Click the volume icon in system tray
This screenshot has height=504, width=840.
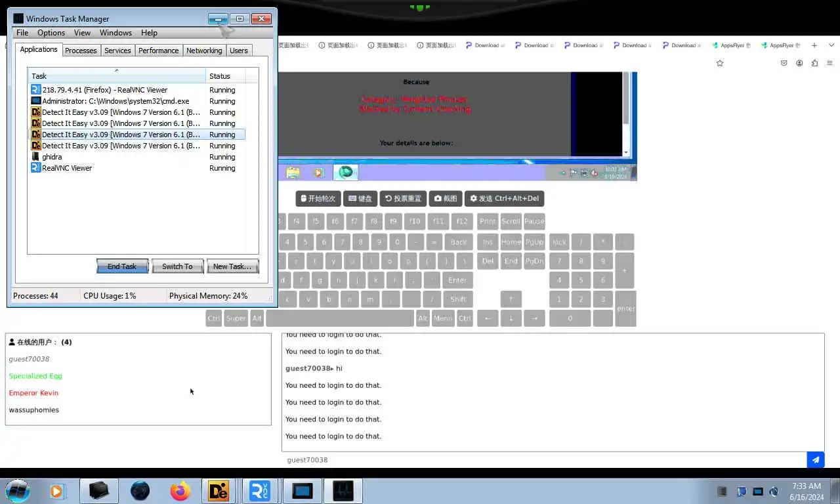click(x=774, y=492)
